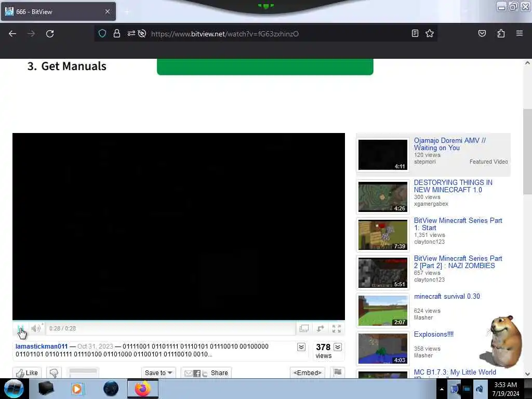This screenshot has width=532, height=399.
Task: Click the 5:51 video thumbnail
Action: click(383, 273)
